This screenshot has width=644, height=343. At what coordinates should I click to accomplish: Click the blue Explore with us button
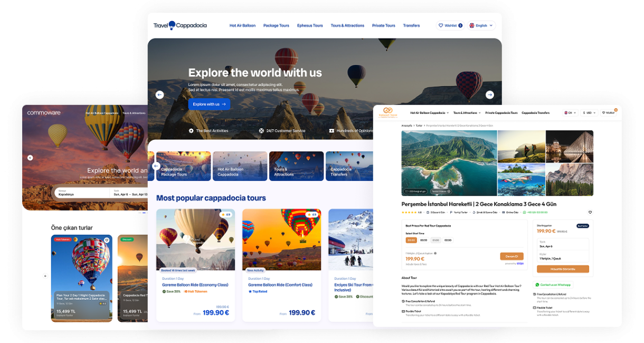point(209,104)
